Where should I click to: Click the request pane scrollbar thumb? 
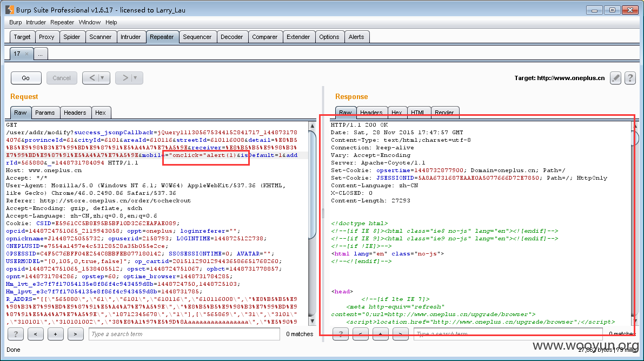312,184
